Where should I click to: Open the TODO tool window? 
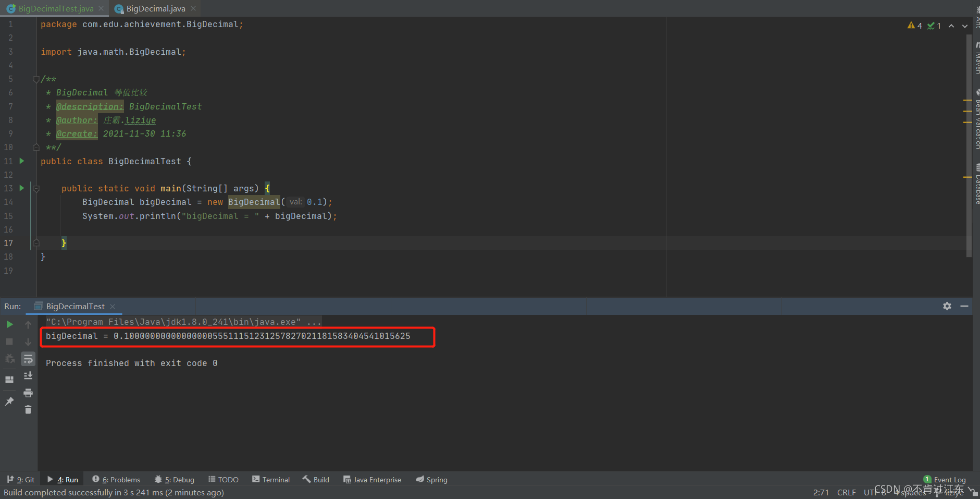[x=224, y=480]
